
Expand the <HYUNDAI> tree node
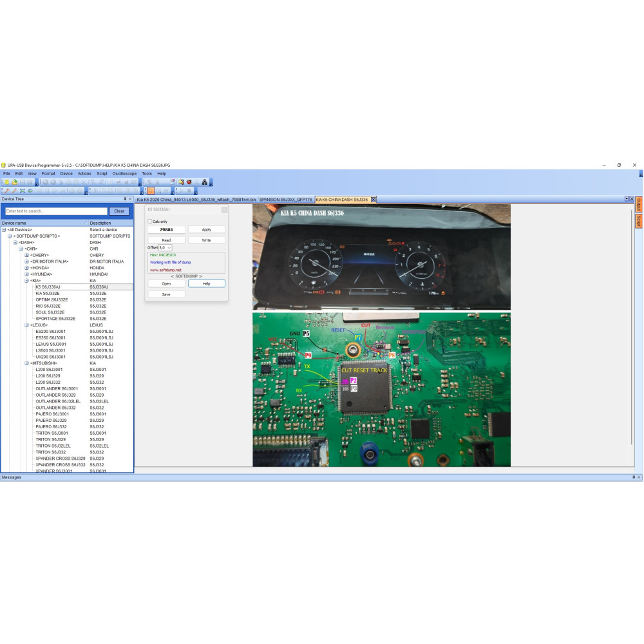pos(26,274)
